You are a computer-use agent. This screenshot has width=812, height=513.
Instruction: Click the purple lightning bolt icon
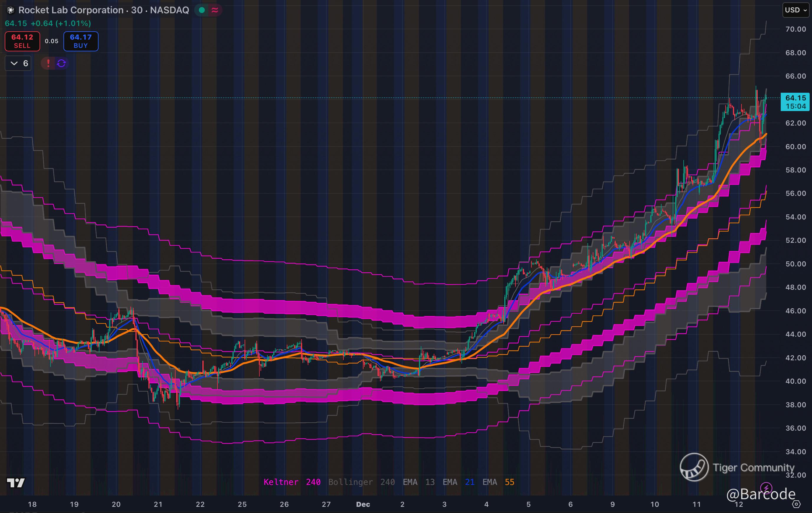click(x=766, y=488)
